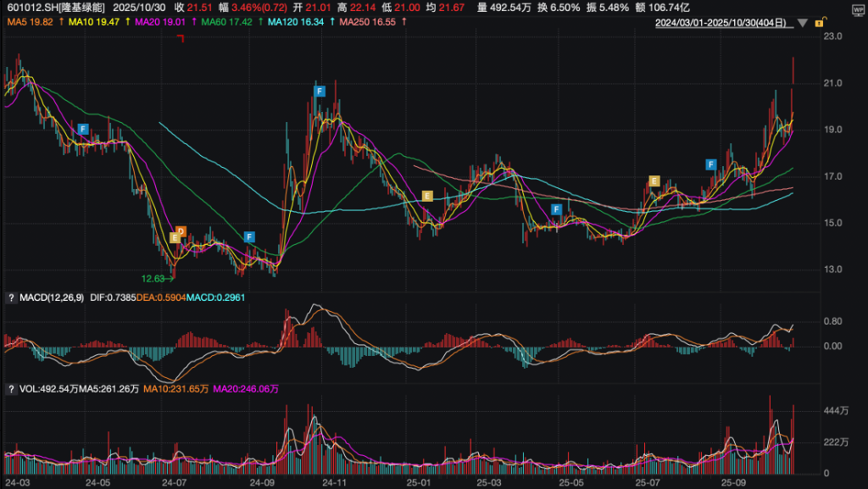Click the E marker near 25-07
This screenshot has width=868, height=489.
click(654, 181)
